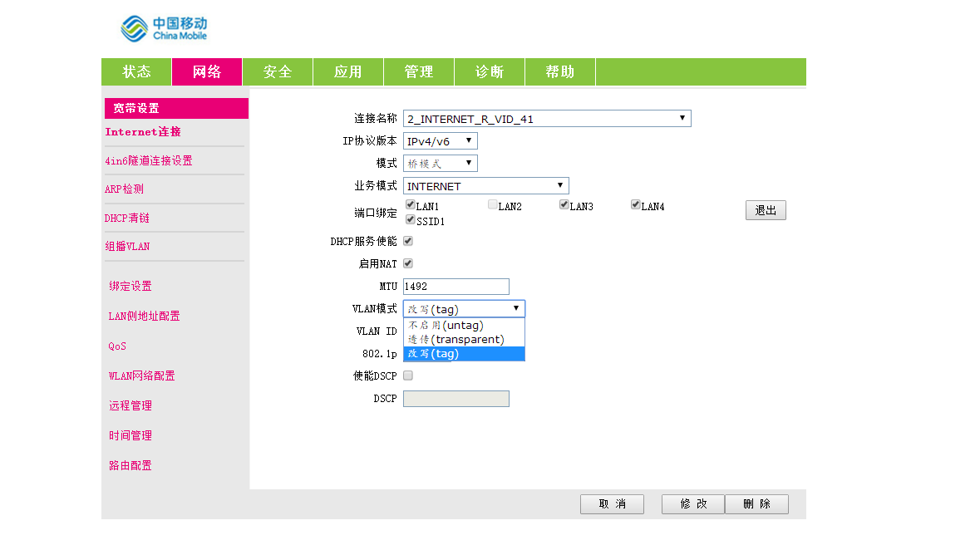Go to the 应用 tab
The height and width of the screenshot is (540, 980).
click(x=348, y=72)
